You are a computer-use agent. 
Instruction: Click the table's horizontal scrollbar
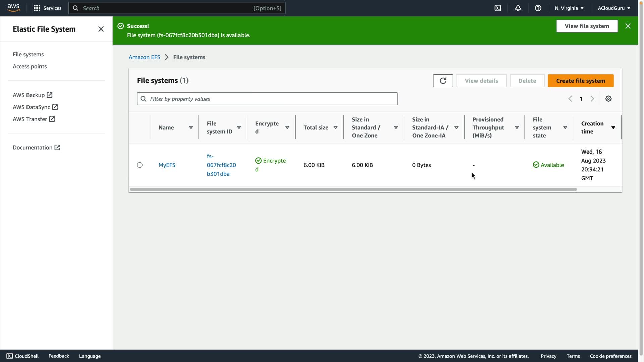(x=353, y=189)
